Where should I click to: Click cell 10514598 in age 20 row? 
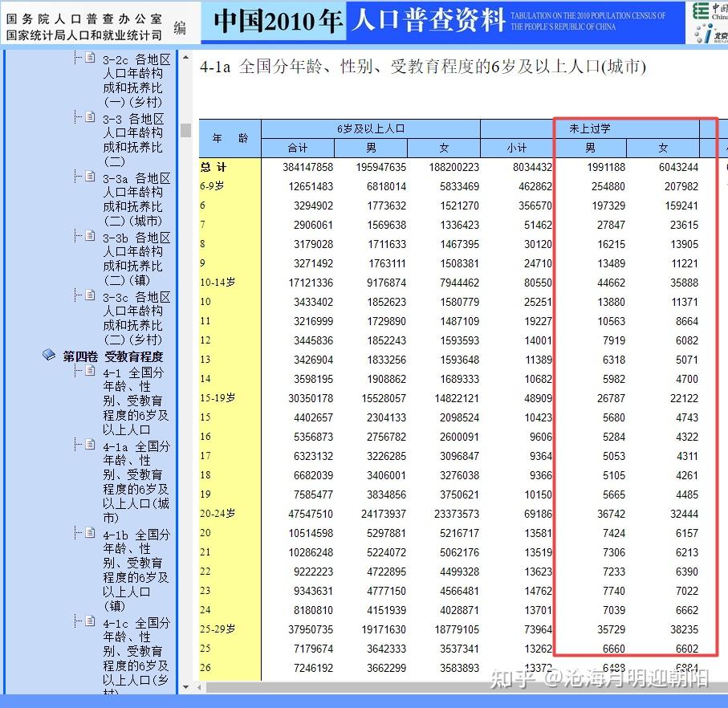point(311,533)
